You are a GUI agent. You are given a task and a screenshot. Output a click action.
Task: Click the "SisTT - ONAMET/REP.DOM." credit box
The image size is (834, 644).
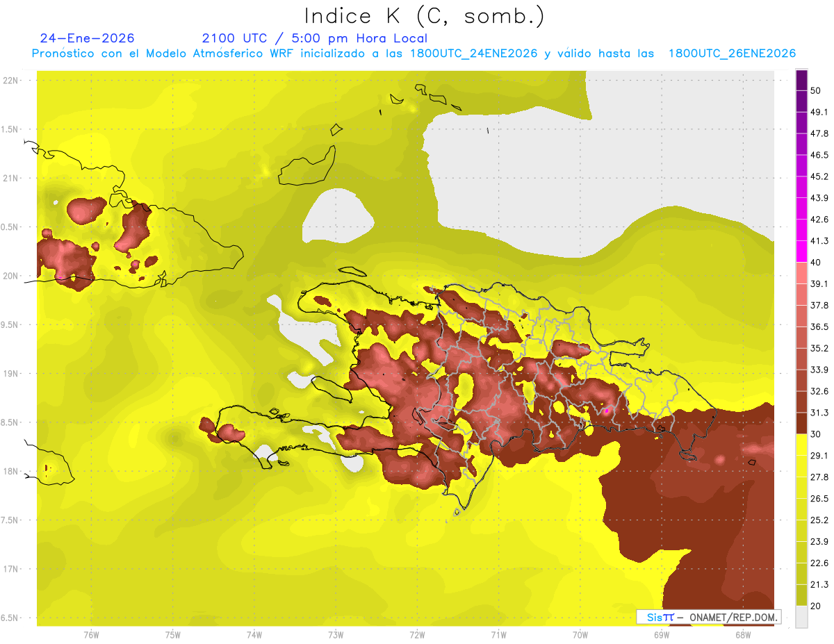tap(708, 617)
